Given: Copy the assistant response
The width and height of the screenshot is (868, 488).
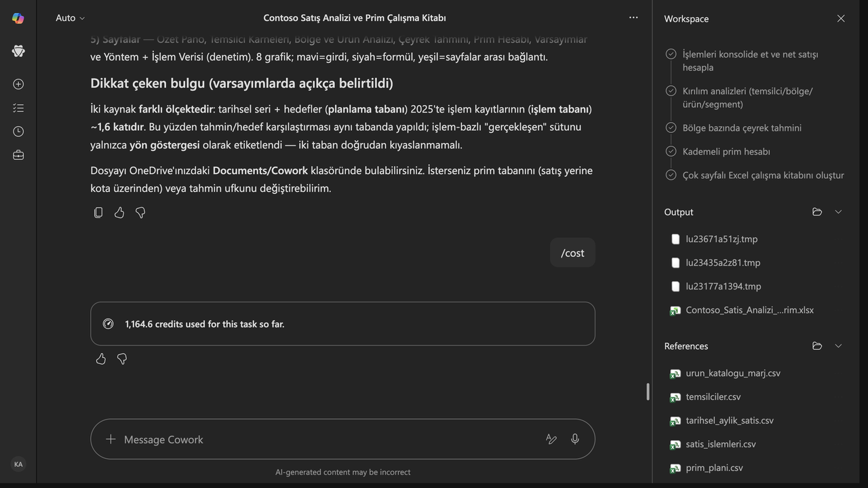Looking at the screenshot, I should [98, 213].
